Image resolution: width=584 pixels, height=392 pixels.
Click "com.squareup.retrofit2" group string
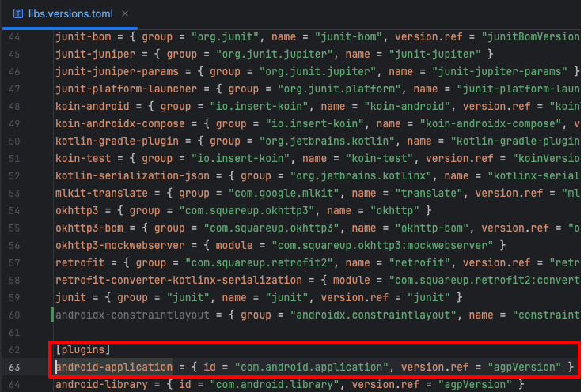coord(260,263)
